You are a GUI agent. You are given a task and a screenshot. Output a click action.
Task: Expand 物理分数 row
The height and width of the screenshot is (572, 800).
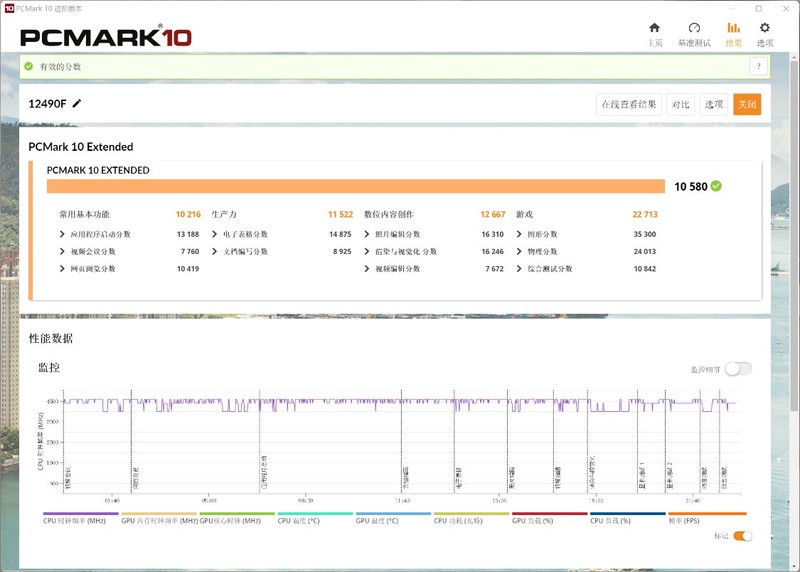(x=519, y=252)
